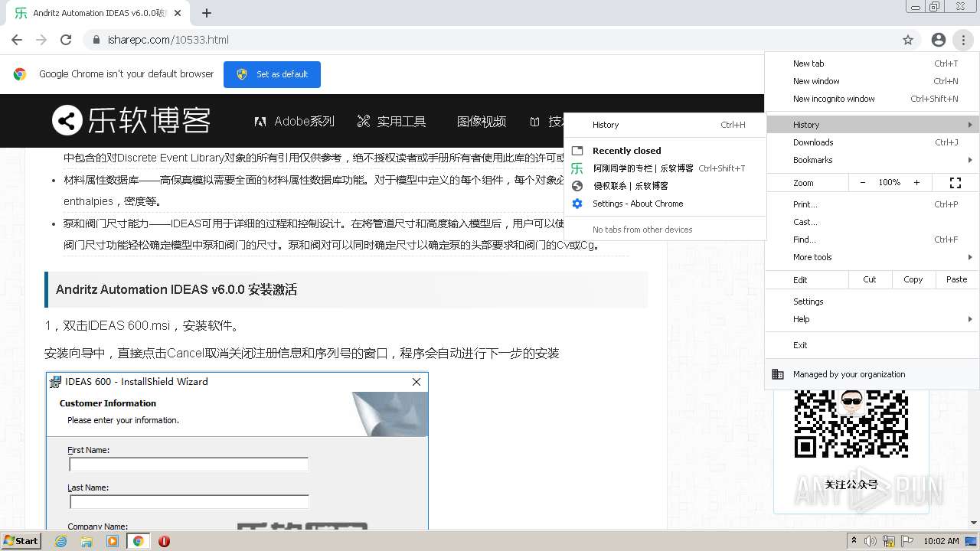Choose Find from Chrome menu
The height and width of the screenshot is (551, 980).
point(872,240)
